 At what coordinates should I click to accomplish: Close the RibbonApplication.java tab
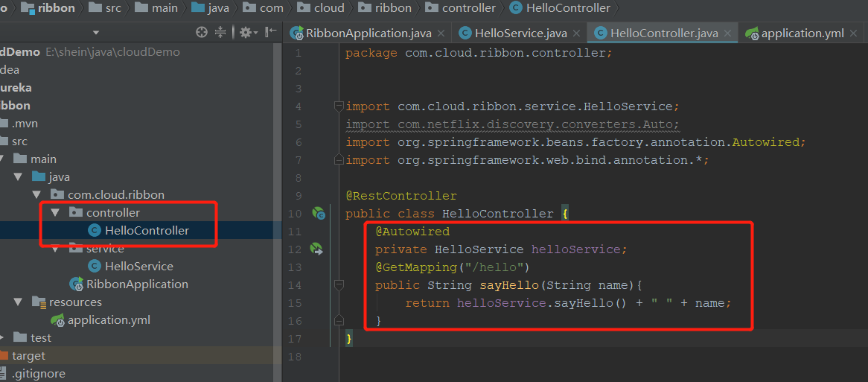tap(441, 34)
